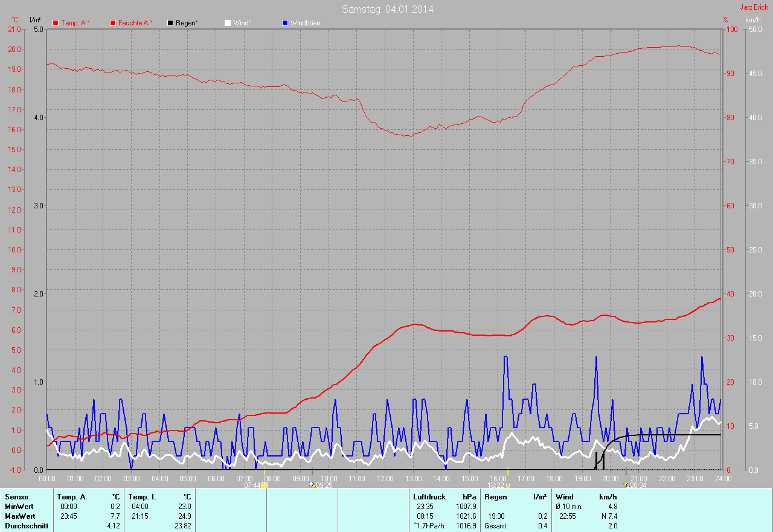Click the wind maximum 'N 7.4'
This screenshot has height=532, width=773.
tap(609, 516)
